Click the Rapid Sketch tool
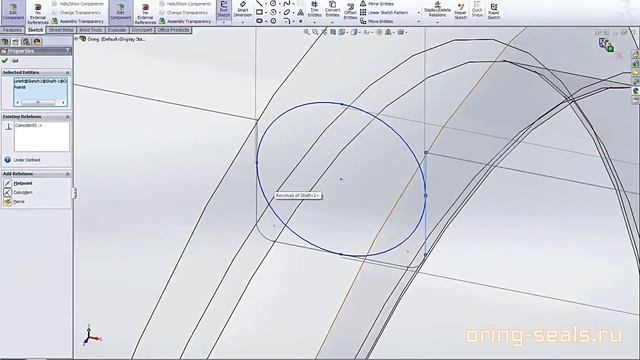The height and width of the screenshot is (360, 640). (x=493, y=11)
